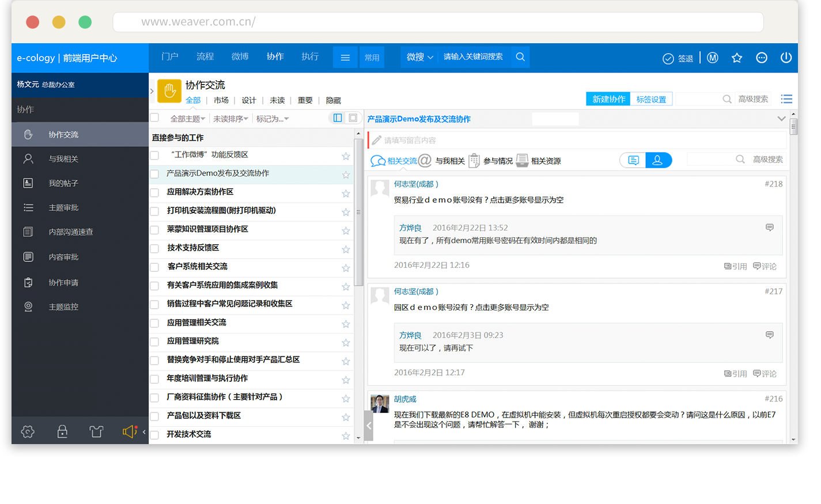Click the lock icon in bottom sidebar

(x=62, y=431)
